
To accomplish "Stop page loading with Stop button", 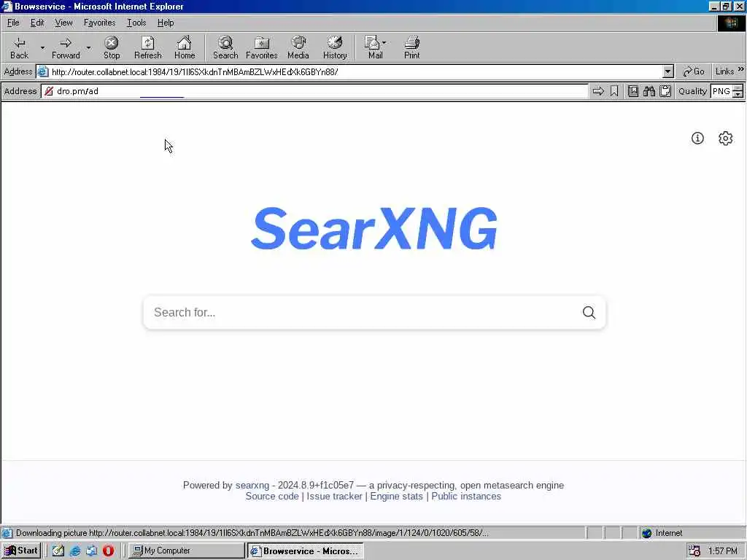I will [x=112, y=47].
